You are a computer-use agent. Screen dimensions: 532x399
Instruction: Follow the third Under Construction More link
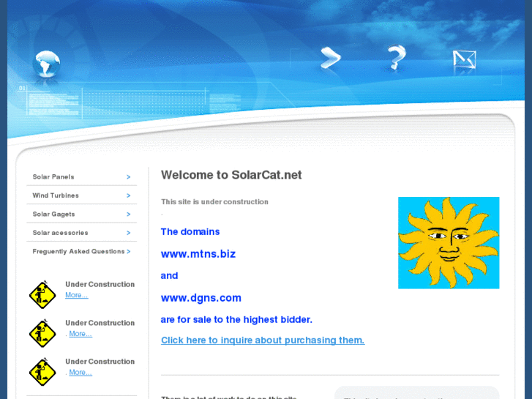[x=80, y=373]
